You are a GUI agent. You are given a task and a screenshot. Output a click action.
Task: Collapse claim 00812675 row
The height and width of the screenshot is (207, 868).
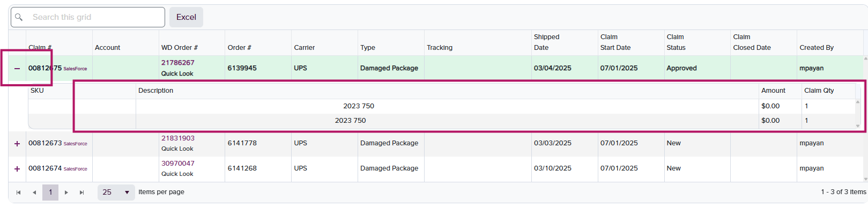(x=17, y=69)
